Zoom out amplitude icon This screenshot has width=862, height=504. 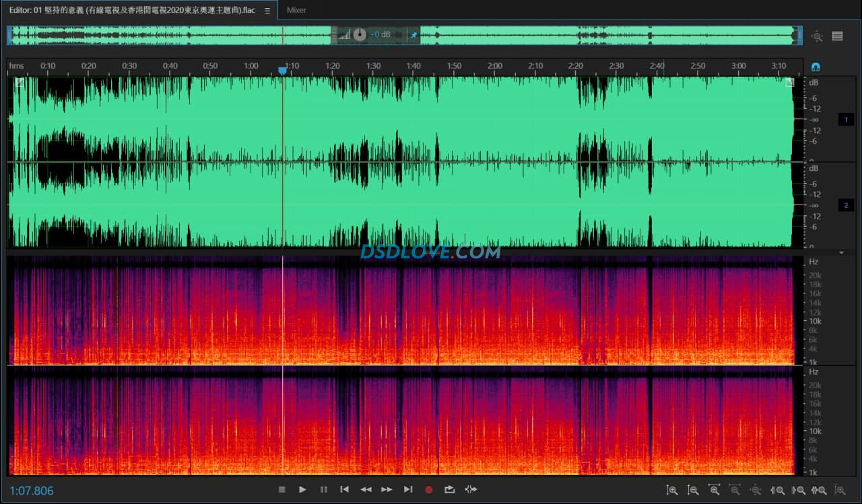(693, 491)
